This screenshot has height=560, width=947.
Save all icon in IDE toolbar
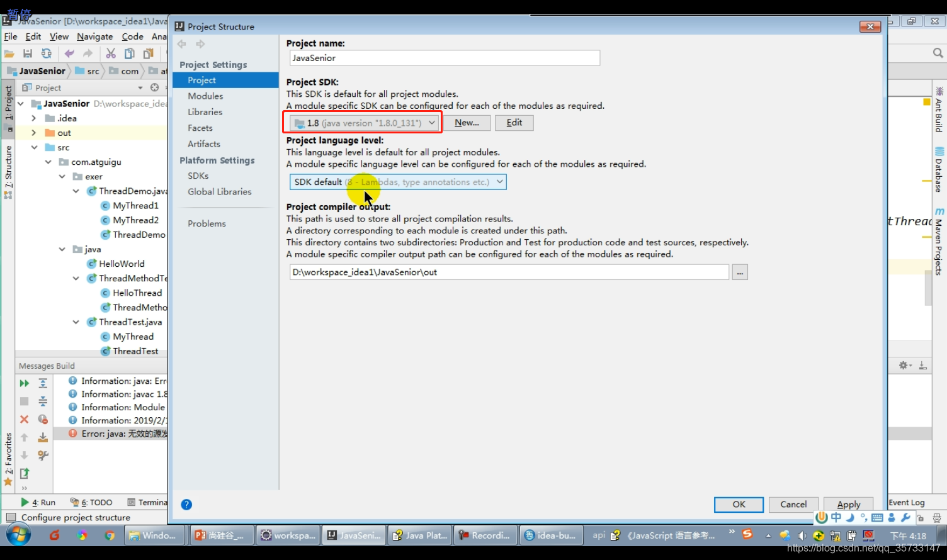28,54
